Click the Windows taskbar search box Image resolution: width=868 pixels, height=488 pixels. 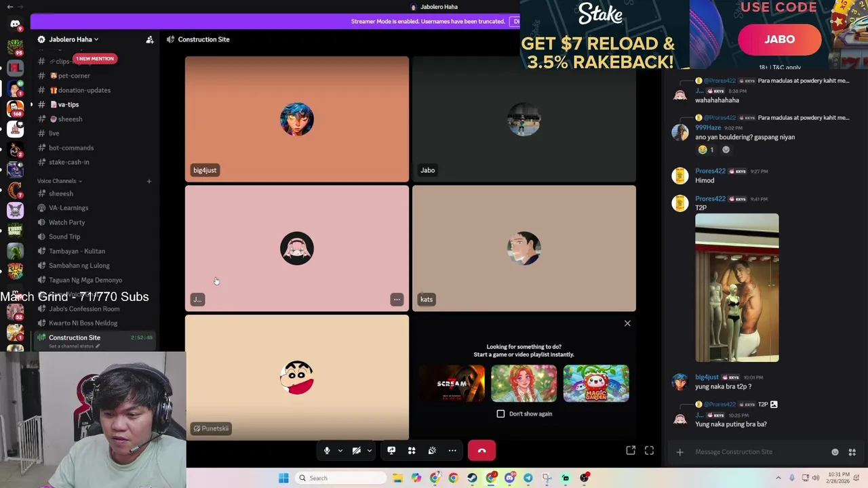(342, 478)
